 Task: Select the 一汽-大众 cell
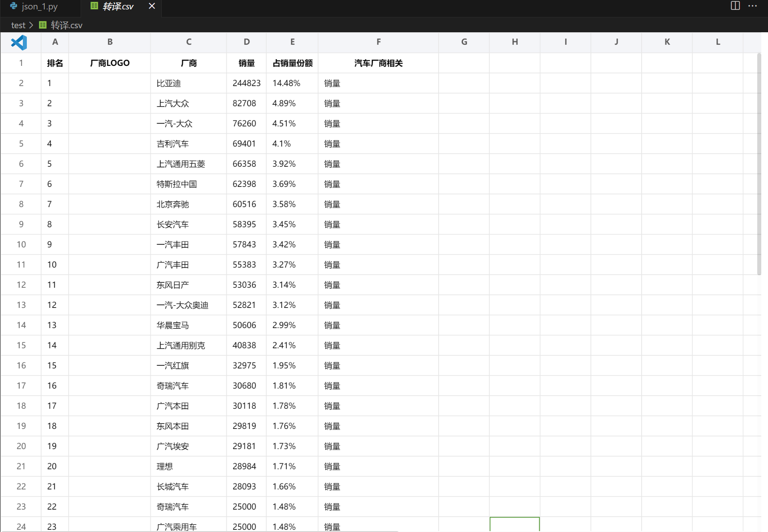(189, 124)
